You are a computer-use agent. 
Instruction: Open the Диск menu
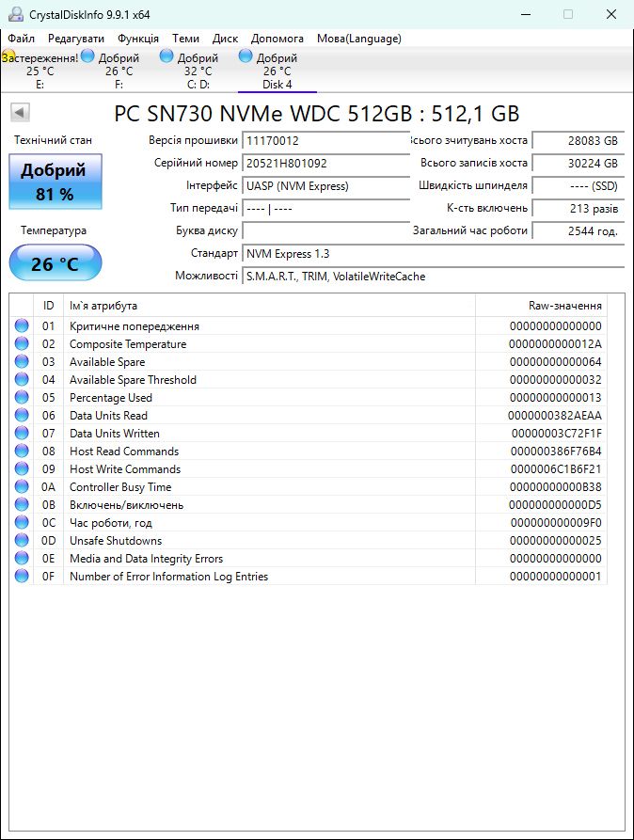(225, 39)
